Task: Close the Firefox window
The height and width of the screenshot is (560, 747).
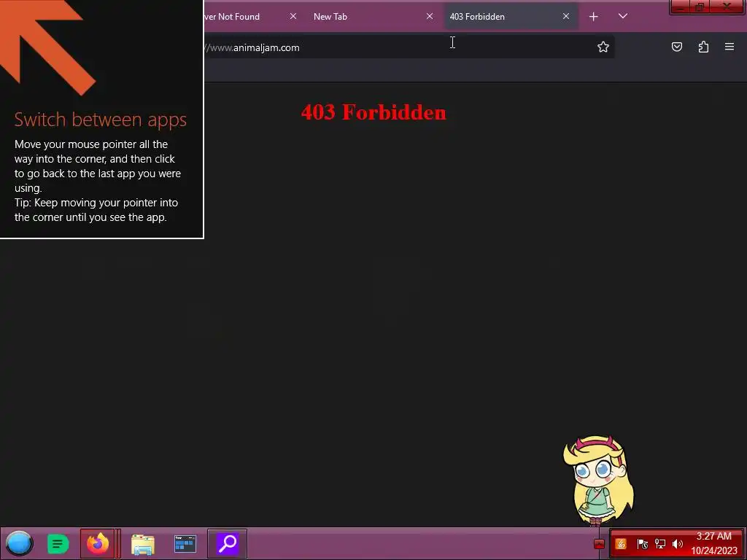Action: tap(727, 7)
